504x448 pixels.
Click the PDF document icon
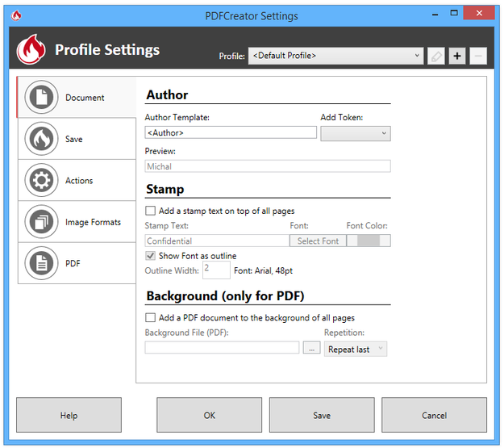coord(41,263)
